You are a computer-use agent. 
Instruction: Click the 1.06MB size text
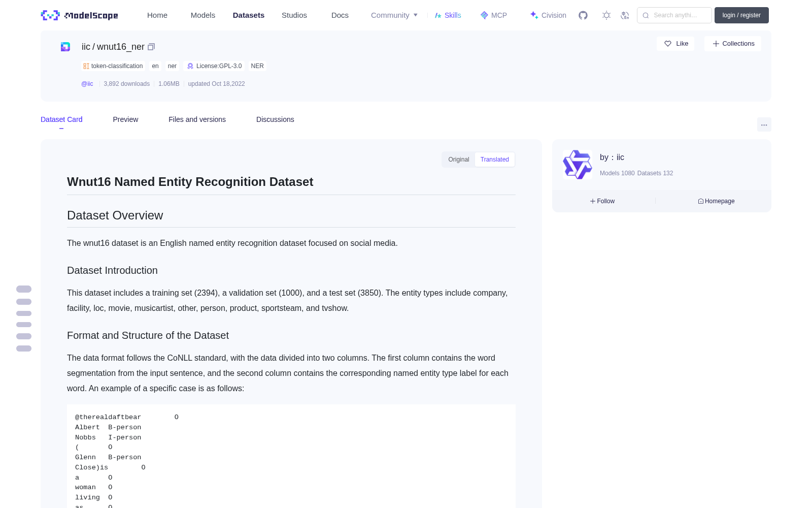169,84
